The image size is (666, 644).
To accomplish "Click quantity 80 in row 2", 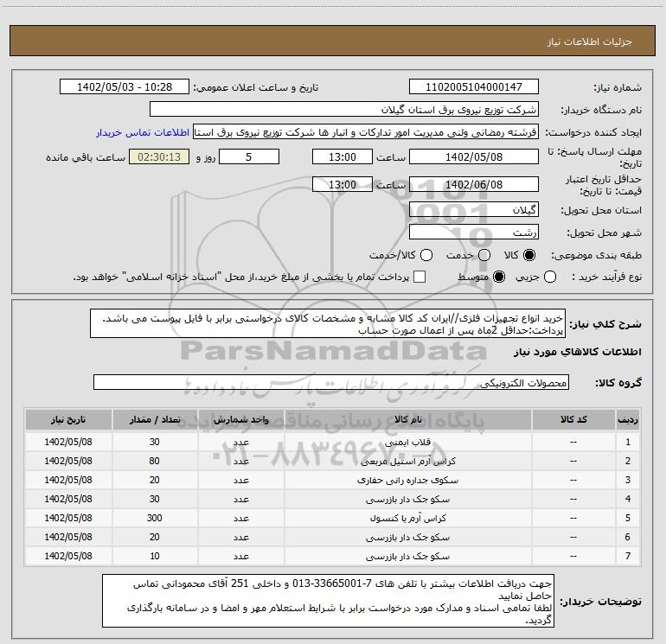I will [155, 461].
